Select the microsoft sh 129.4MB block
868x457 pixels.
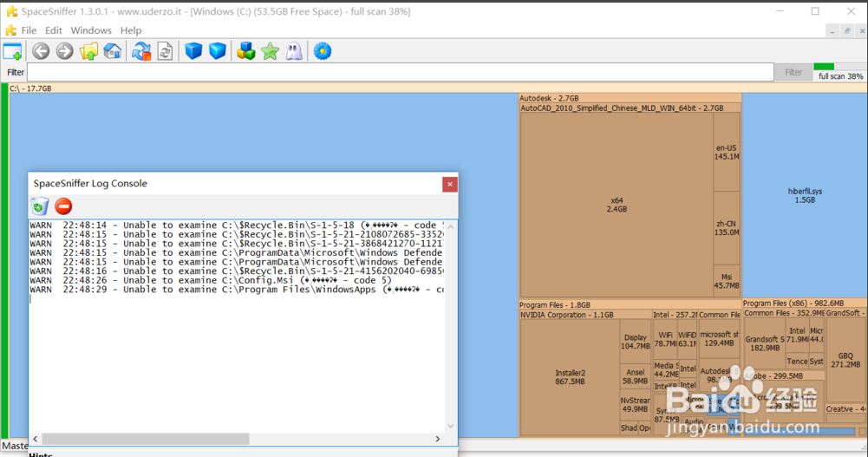pos(719,338)
